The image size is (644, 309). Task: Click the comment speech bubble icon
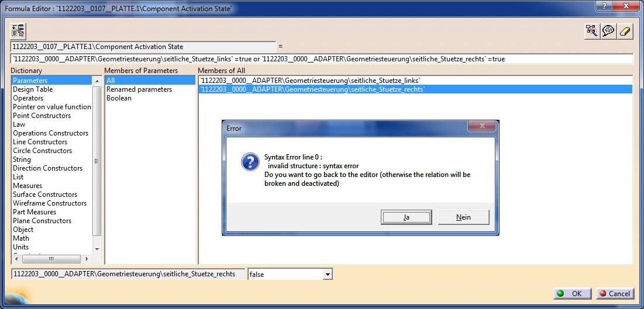608,31
